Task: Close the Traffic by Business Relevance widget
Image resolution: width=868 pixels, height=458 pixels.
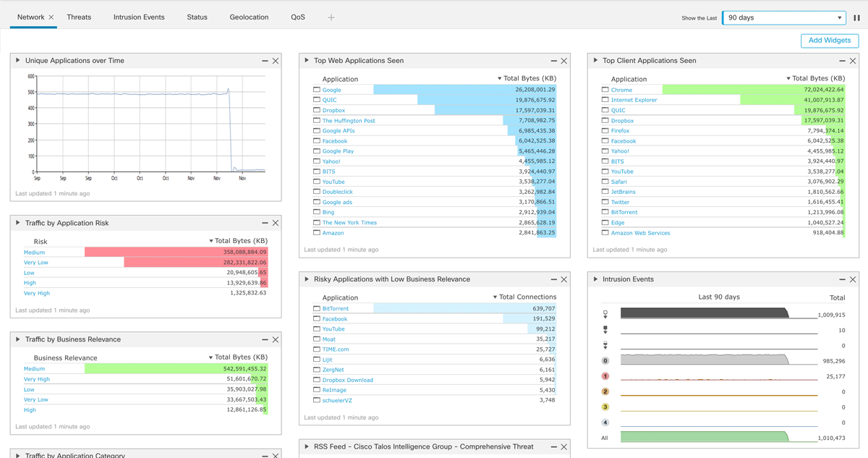Action: [276, 339]
